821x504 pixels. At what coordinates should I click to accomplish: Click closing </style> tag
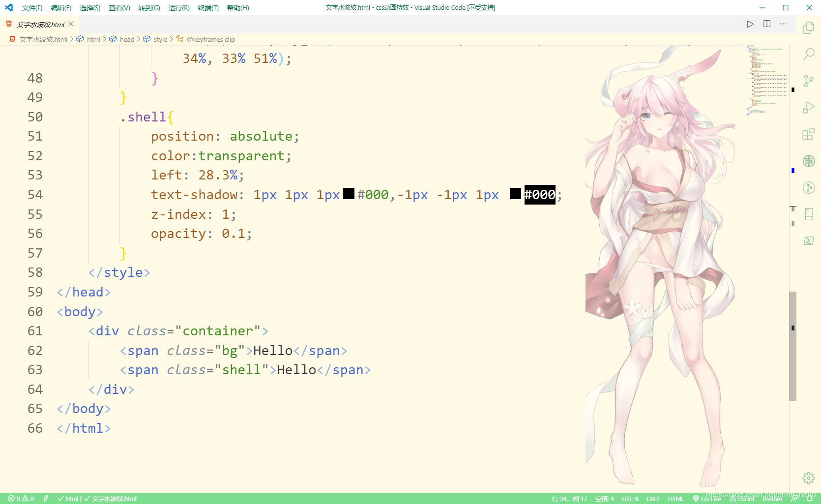[119, 272]
